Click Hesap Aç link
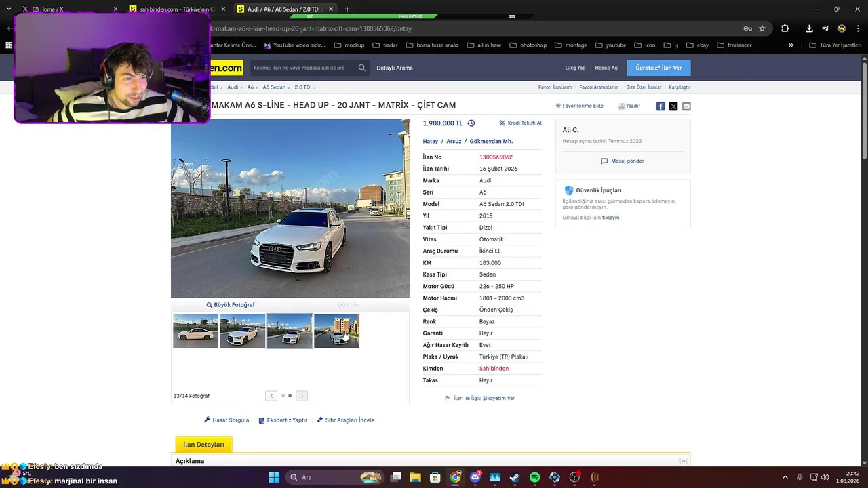Image resolution: width=868 pixels, height=488 pixels. point(606,68)
